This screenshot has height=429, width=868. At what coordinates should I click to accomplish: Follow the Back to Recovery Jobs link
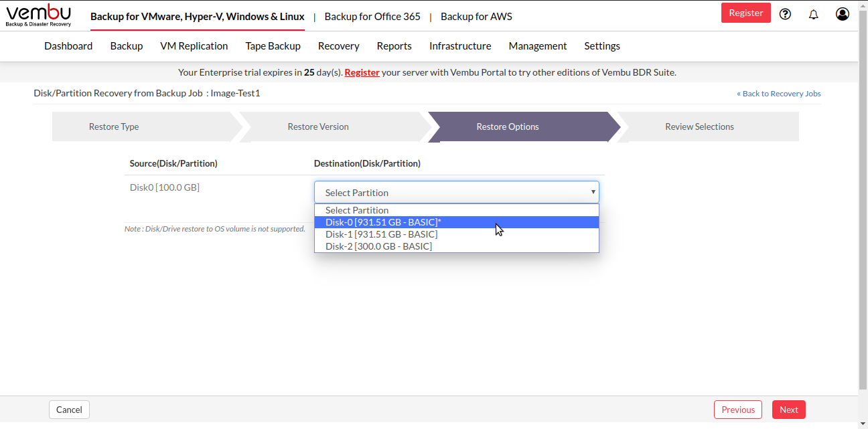point(779,94)
